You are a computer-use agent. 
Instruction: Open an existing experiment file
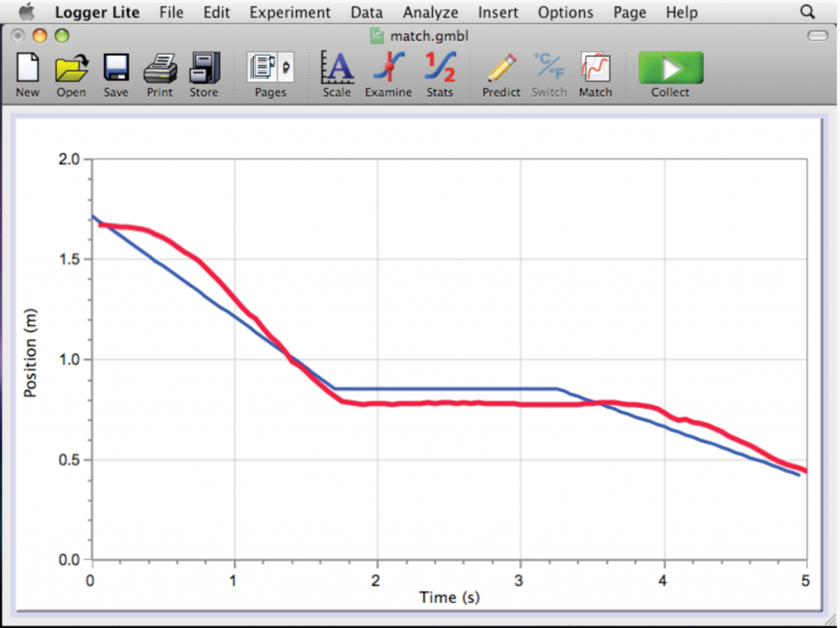pos(71,74)
